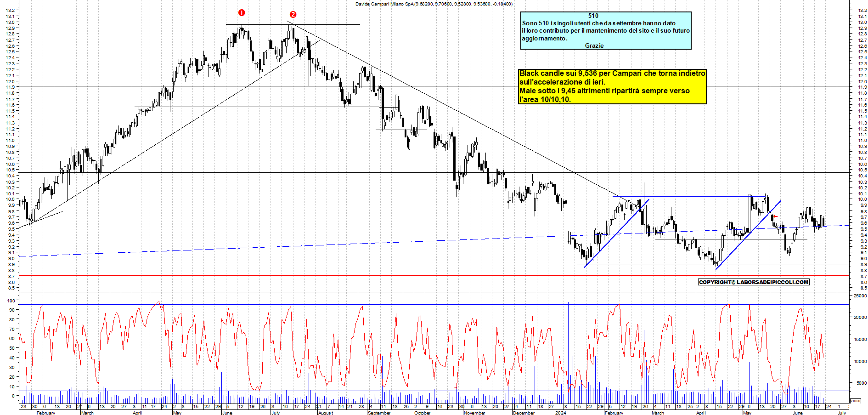Screen dimensions: 868x415
Task: Click the '5000' volume scale value
Action: (x=861, y=383)
